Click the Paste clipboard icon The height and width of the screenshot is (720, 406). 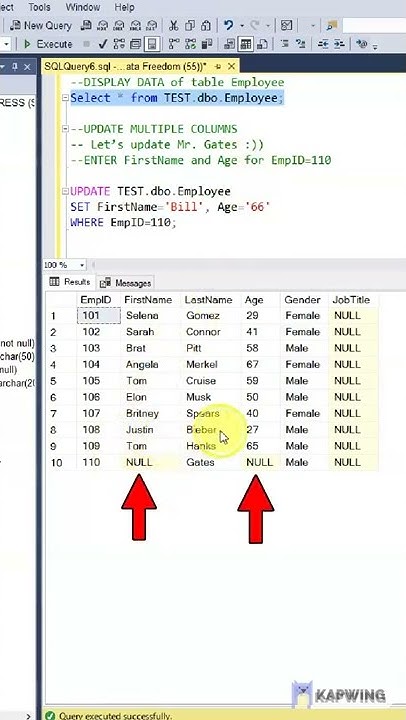click(x=206, y=25)
